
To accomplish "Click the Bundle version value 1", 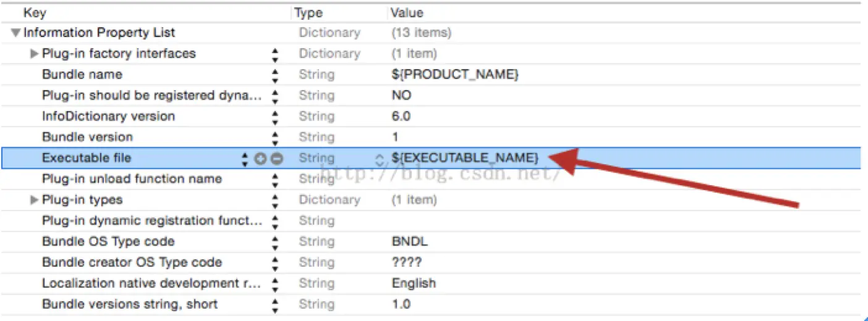I will (395, 137).
